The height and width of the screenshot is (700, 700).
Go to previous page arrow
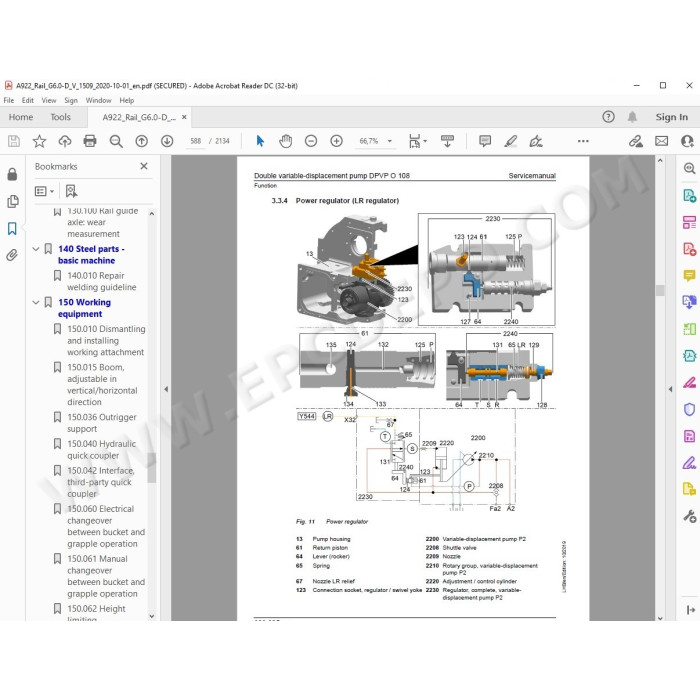point(142,142)
